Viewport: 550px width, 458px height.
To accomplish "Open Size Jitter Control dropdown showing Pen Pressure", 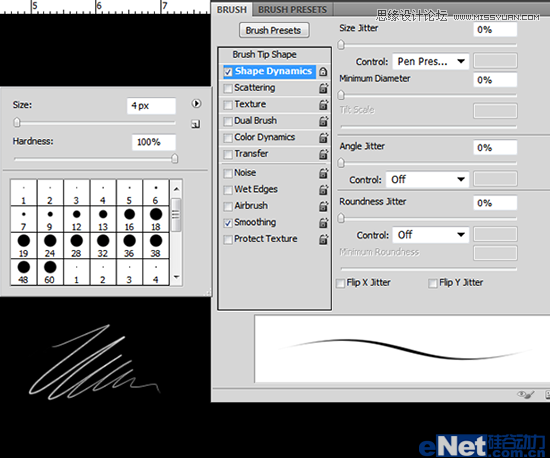I will tap(430, 62).
